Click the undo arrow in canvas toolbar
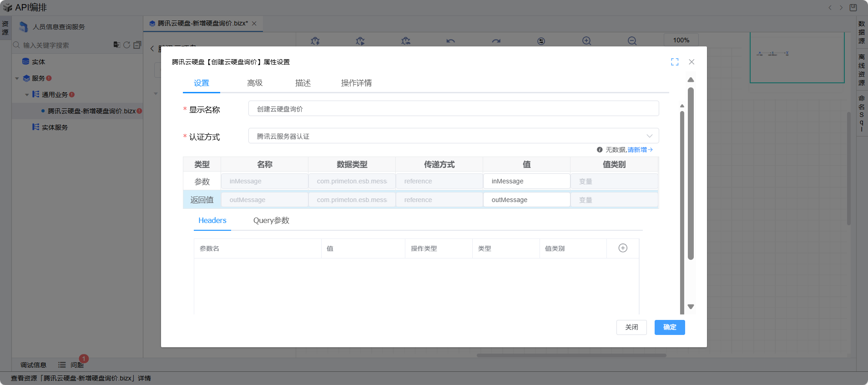Image resolution: width=868 pixels, height=385 pixels. pos(450,41)
